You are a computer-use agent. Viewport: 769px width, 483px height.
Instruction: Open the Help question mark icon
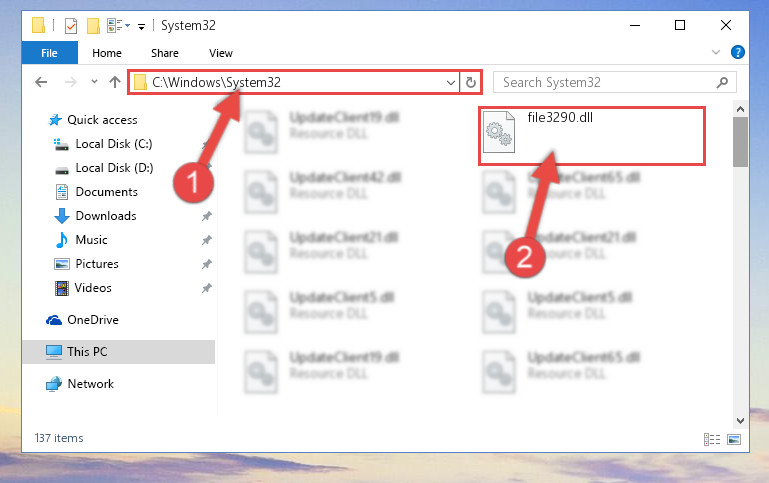pos(738,52)
